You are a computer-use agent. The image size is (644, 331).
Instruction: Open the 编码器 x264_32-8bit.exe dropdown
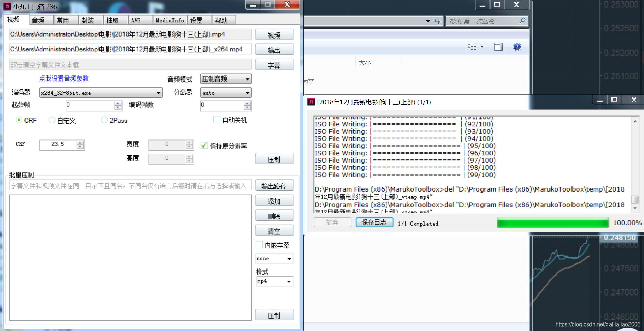point(101,93)
